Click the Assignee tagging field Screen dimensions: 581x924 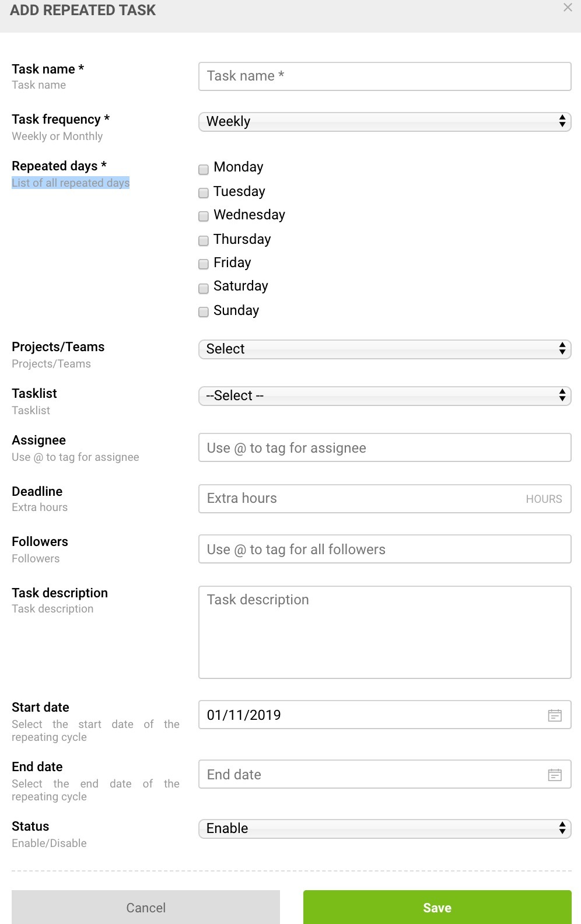tap(384, 447)
